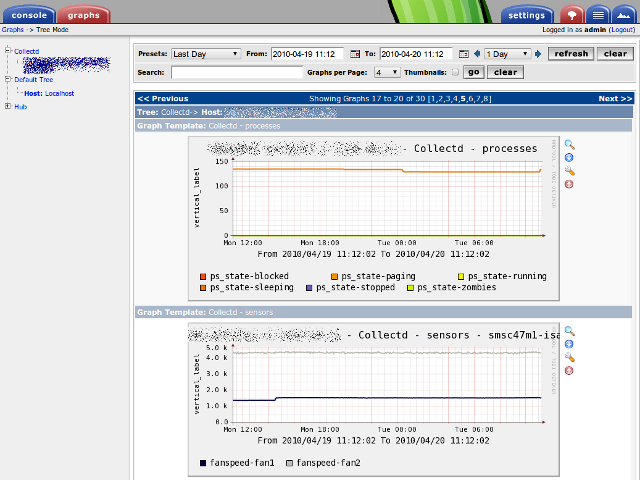Click the go button
Image resolution: width=640 pixels, height=480 pixels.
click(473, 72)
